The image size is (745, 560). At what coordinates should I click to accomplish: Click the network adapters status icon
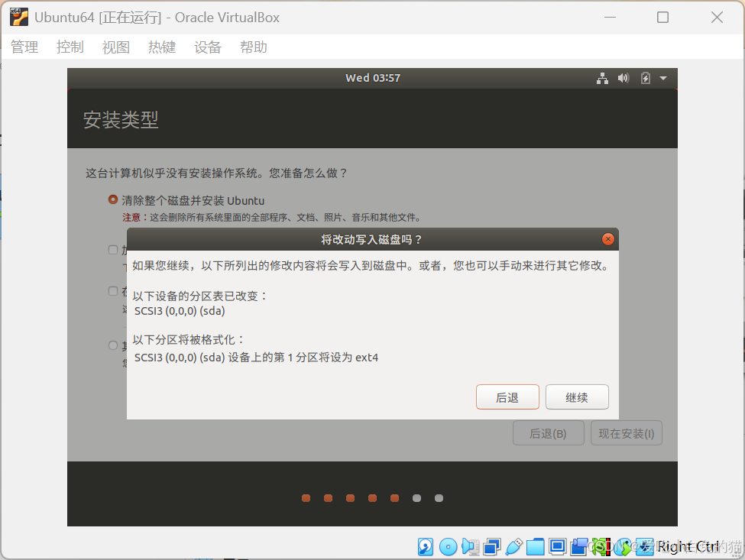(x=492, y=547)
